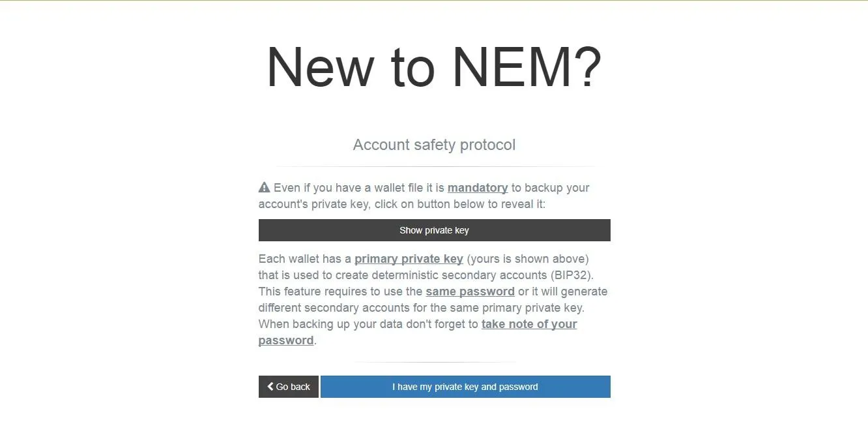This screenshot has width=868, height=448.
Task: Click the dark Show private key banner
Action: 434,230
